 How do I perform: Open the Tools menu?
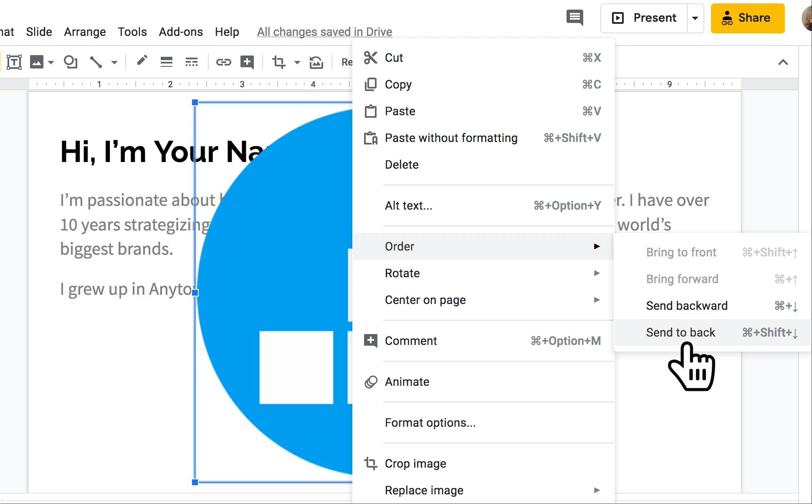(132, 32)
